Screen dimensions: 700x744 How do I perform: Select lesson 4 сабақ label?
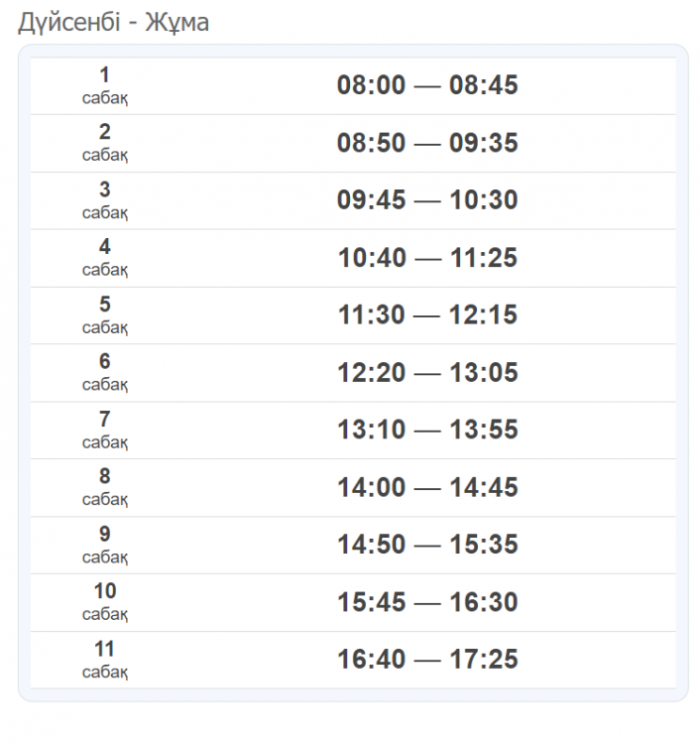pyautogui.click(x=105, y=258)
